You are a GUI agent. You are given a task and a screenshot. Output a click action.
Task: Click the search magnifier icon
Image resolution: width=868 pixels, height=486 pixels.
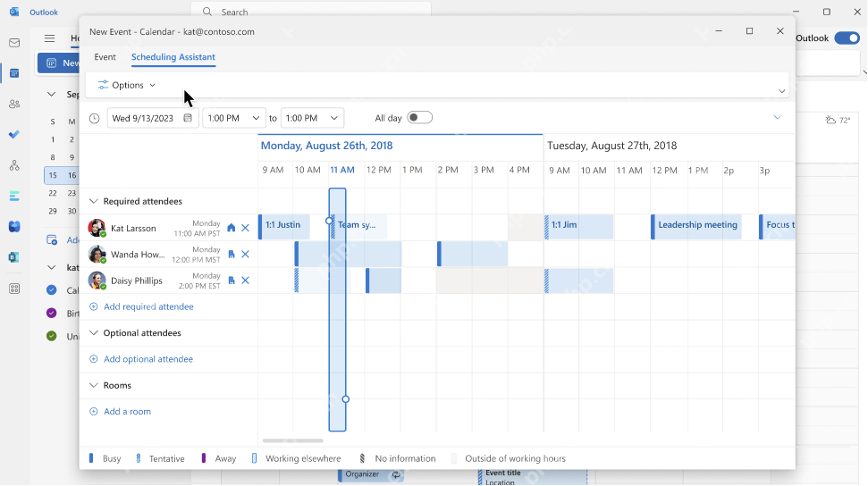point(207,12)
